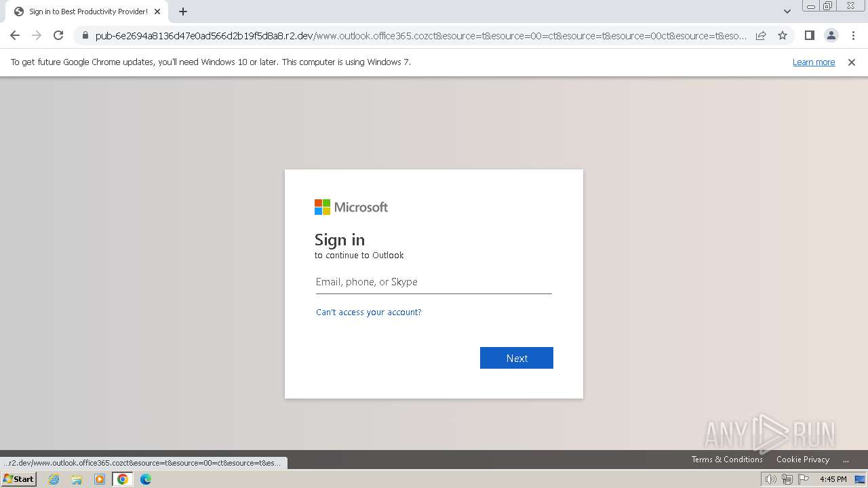Click the volume speaker tray icon
Image resolution: width=868 pixels, height=488 pixels.
pos(771,479)
